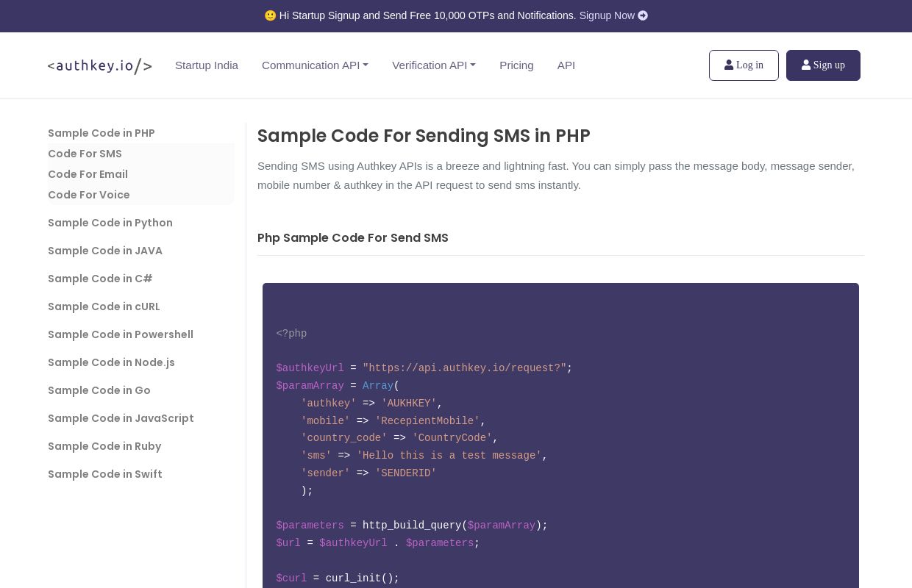The image size is (912, 588).
Task: Select Sample Code in PHP
Action: pyautogui.click(x=101, y=133)
